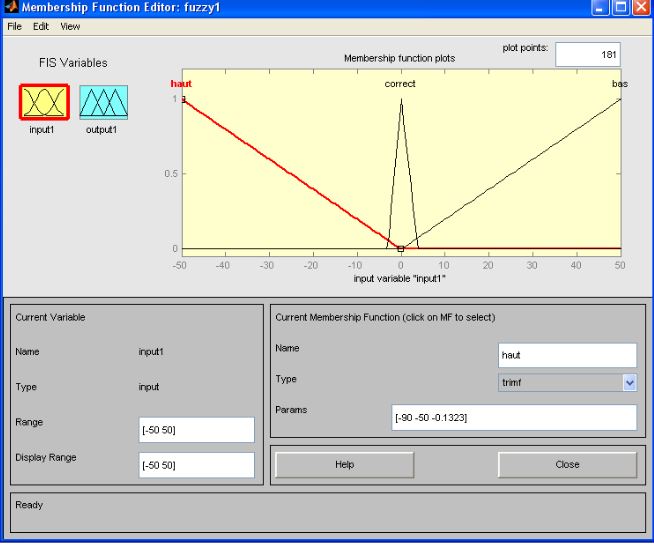Click the MATLAB icon in title bar
Viewport: 654px width, 546px height.
click(x=10, y=9)
